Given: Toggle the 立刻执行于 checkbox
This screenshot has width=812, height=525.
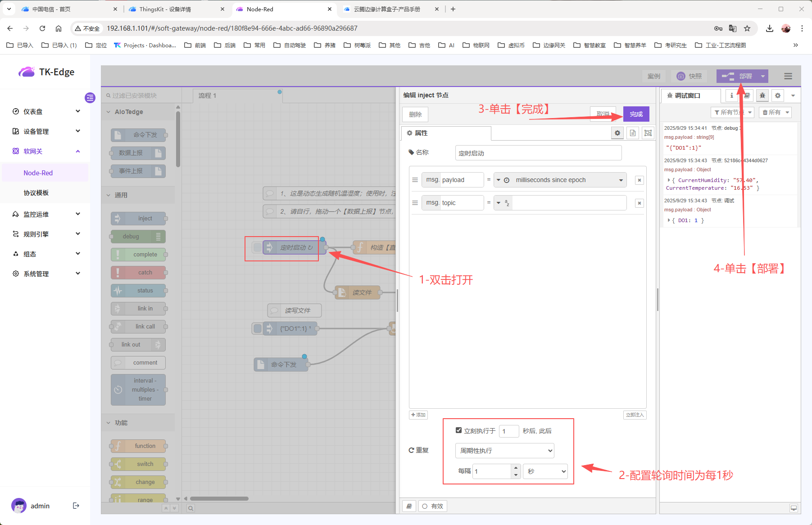Looking at the screenshot, I should click(x=458, y=430).
